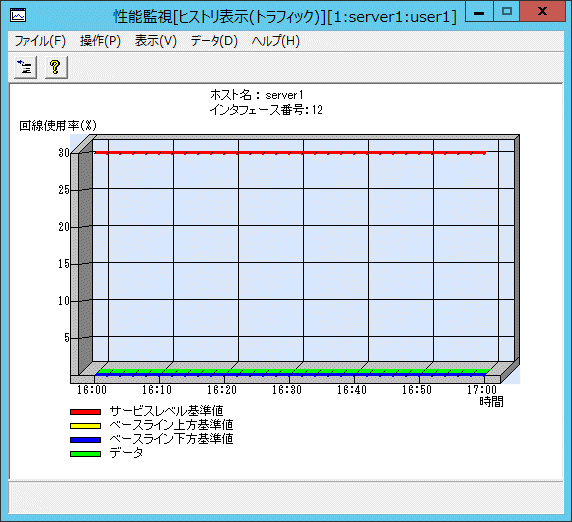Click the 5 value on Y axis
The height and width of the screenshot is (522, 572).
[x=67, y=338]
